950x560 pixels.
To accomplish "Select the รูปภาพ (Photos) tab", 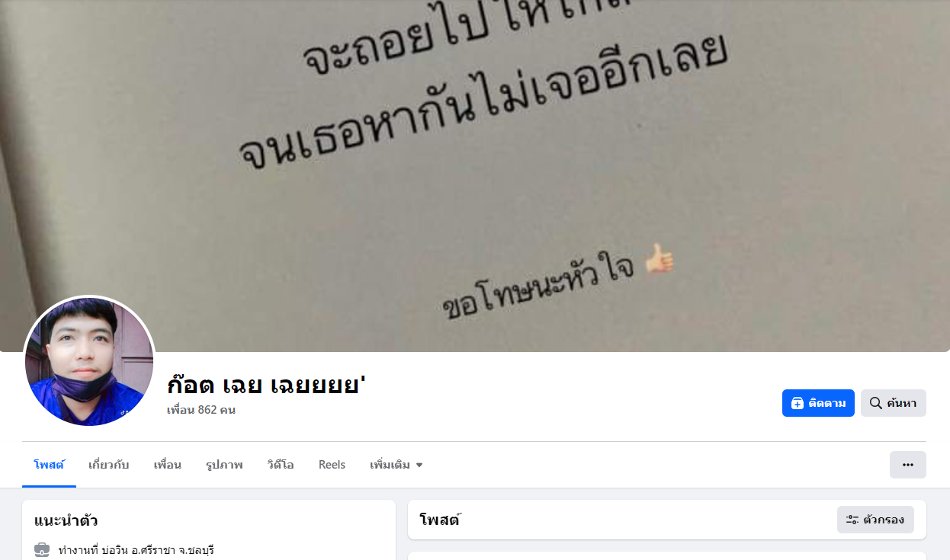I will [x=224, y=465].
